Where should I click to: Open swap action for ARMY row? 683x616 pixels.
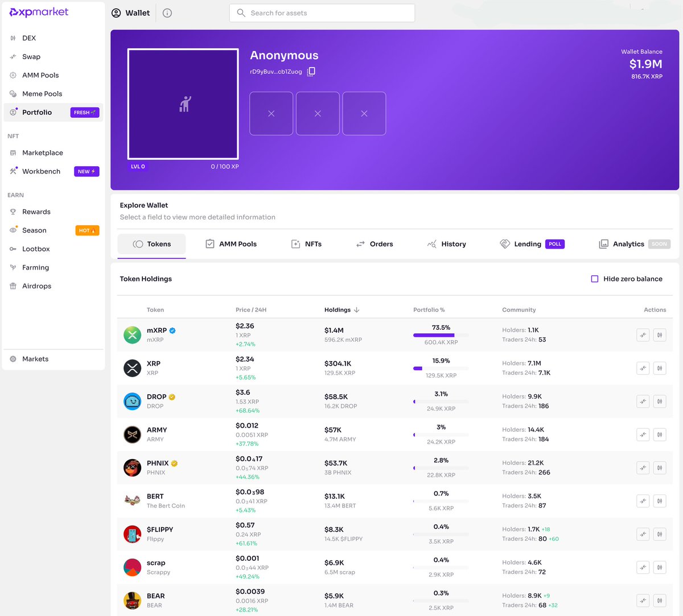643,435
